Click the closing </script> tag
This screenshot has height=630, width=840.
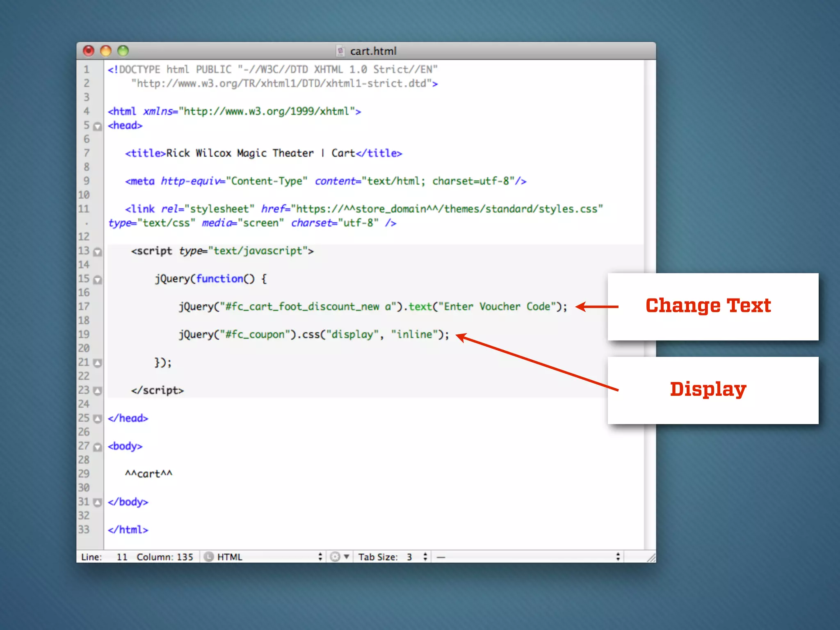point(157,390)
